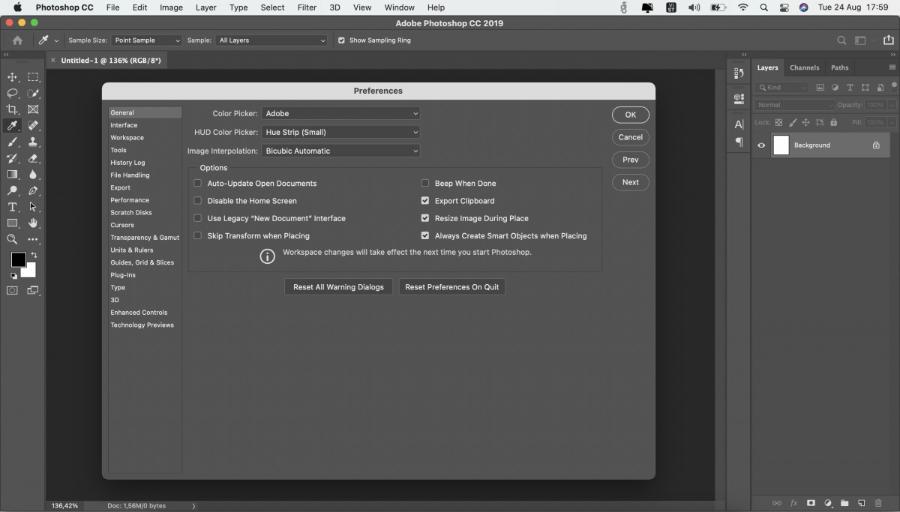Open the Filter menu
900x512 pixels.
[308, 7]
